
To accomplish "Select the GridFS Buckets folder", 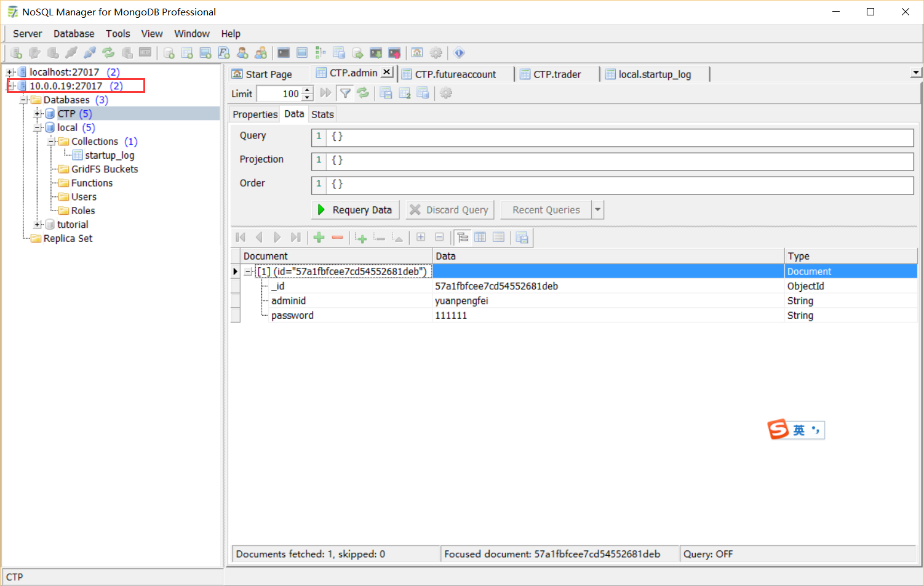I will click(x=105, y=169).
